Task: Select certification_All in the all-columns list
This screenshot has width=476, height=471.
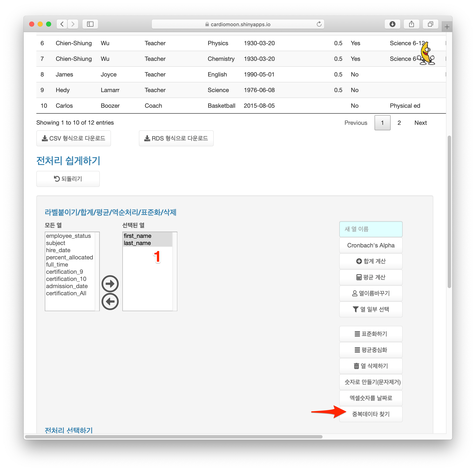Action: click(66, 293)
